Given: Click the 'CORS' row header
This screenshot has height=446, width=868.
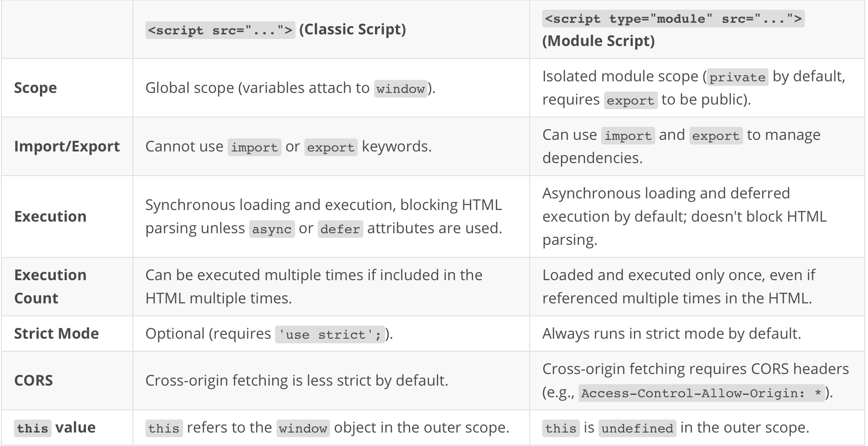Looking at the screenshot, I should point(33,380).
